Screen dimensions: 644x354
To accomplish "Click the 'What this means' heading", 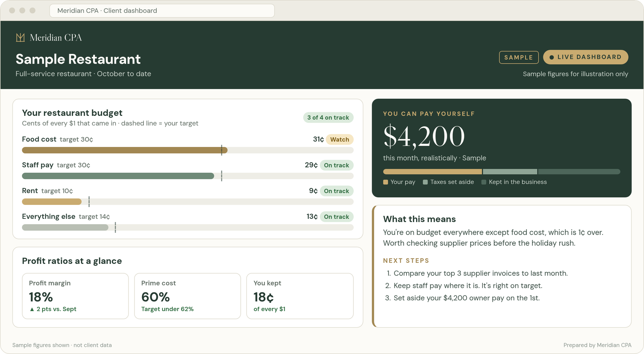I will (419, 219).
